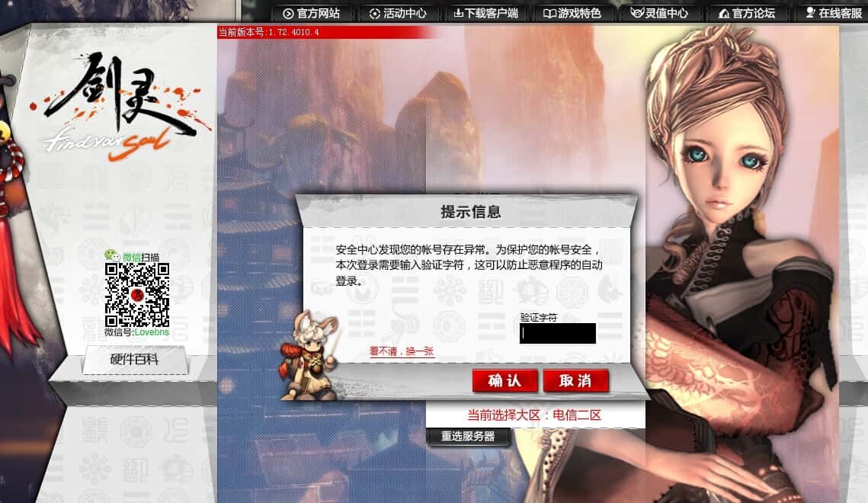Click the 重选服务器 reselect server button
Viewport: 868px width, 503px height.
[468, 437]
